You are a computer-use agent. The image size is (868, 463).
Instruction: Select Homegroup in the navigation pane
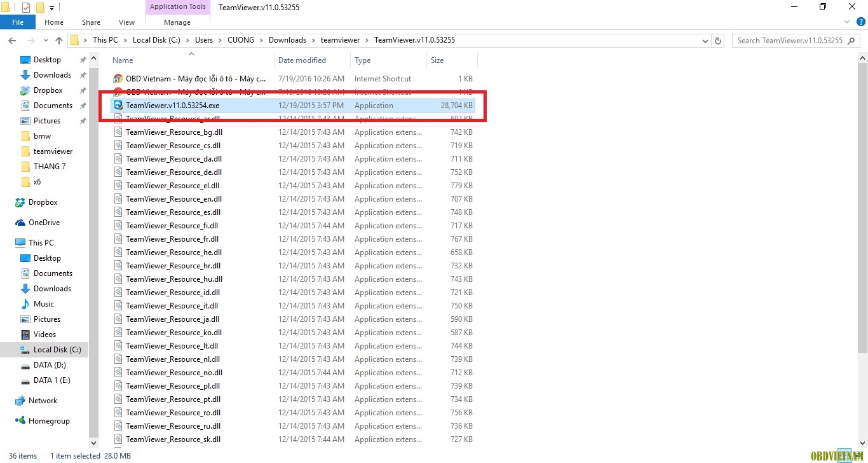(x=49, y=421)
